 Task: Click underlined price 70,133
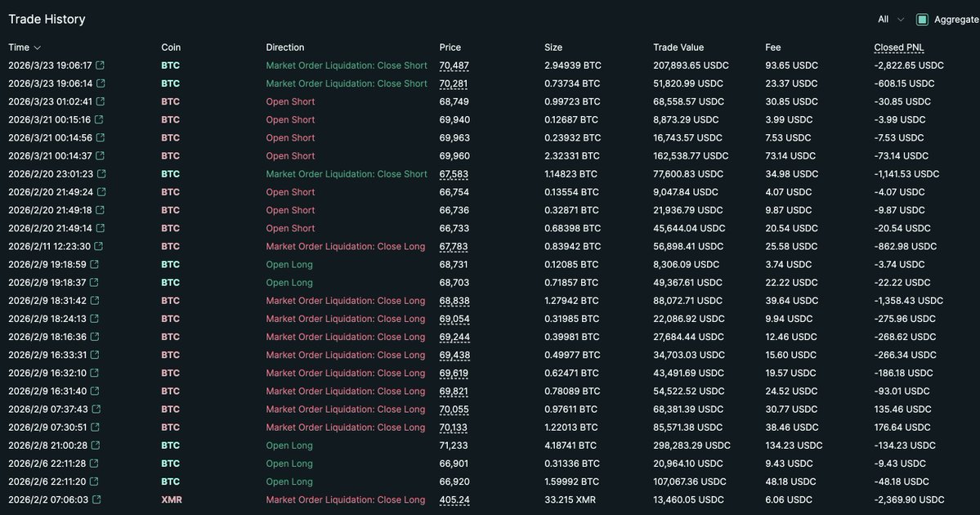[x=454, y=428]
